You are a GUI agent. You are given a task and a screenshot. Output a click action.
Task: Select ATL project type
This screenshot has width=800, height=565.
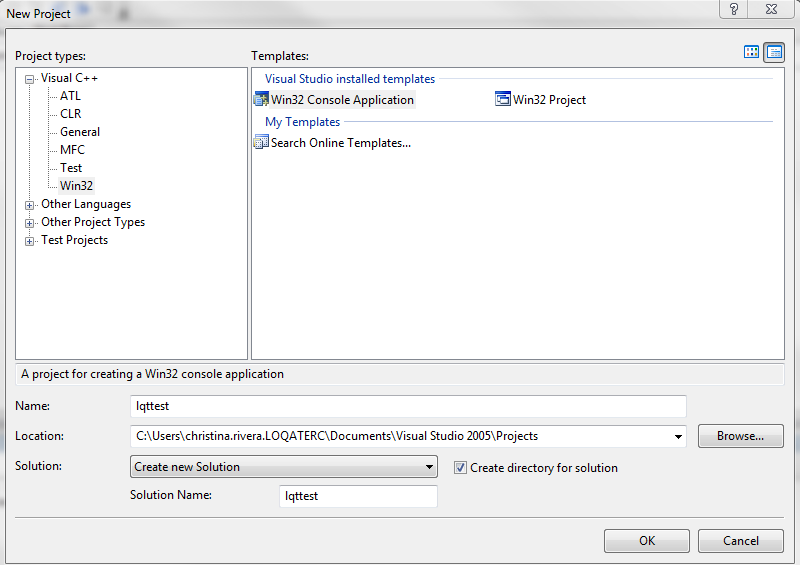70,96
